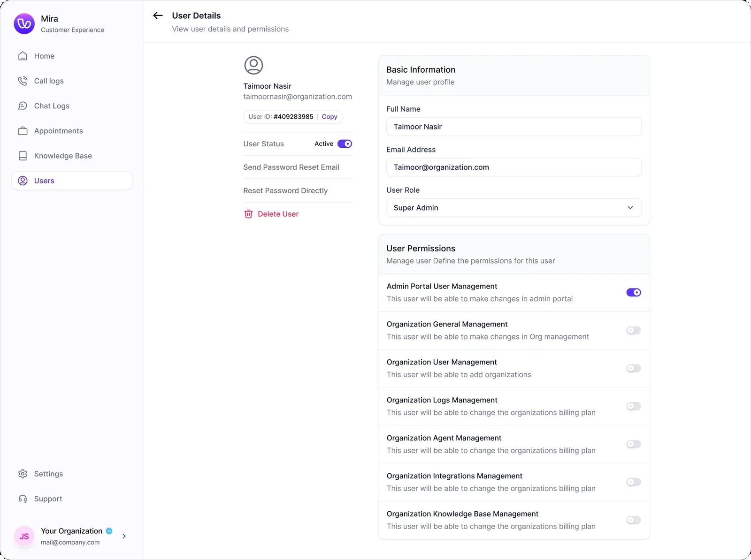Screen dimensions: 751x560
Task: Select the Users menu item
Action: point(72,181)
